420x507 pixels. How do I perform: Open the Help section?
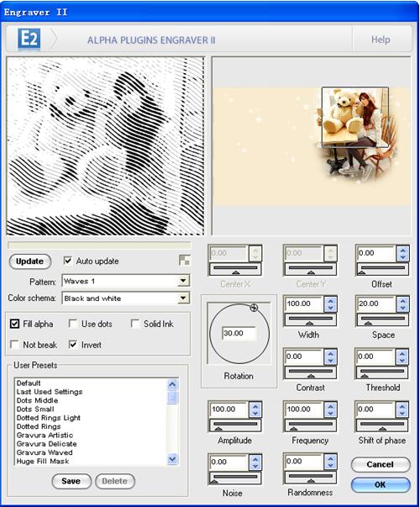click(381, 40)
